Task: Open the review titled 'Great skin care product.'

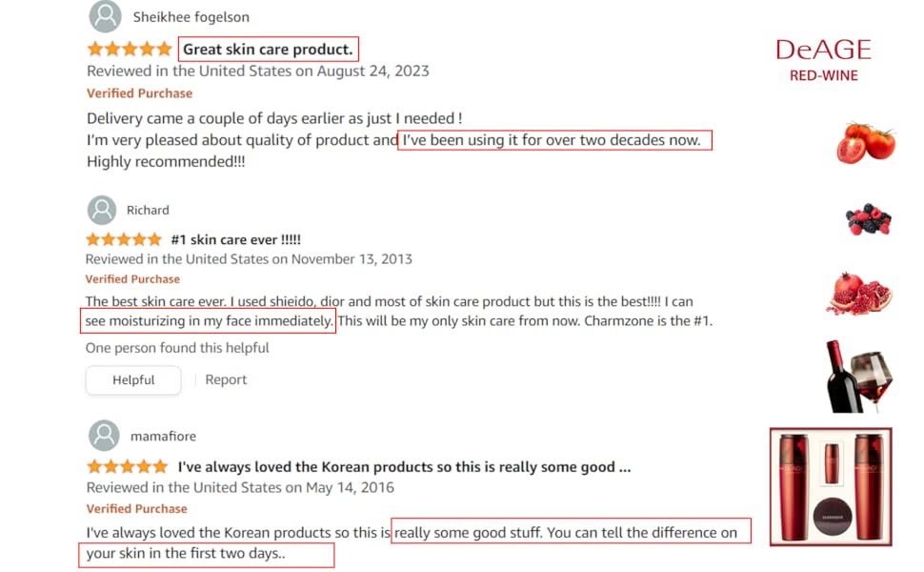Action: click(x=268, y=49)
